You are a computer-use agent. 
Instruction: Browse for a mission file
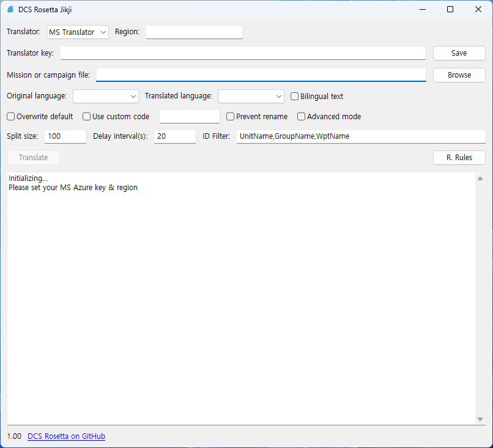[x=459, y=75]
